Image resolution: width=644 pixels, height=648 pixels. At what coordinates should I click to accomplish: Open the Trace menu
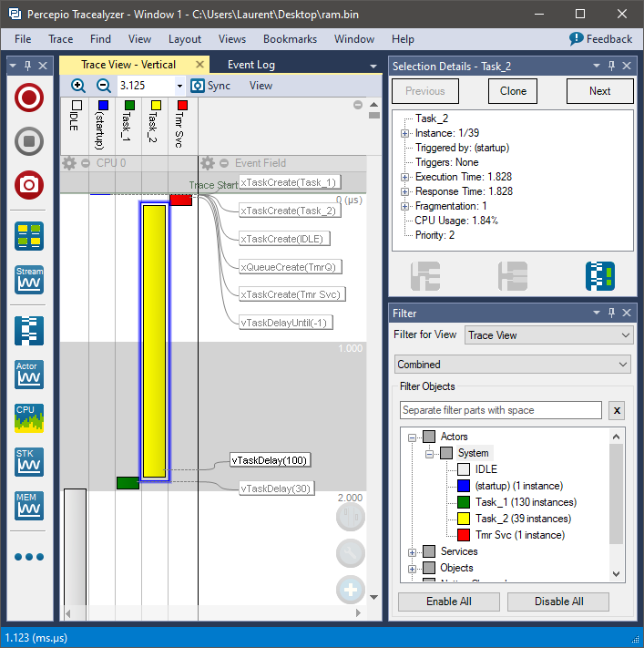61,39
